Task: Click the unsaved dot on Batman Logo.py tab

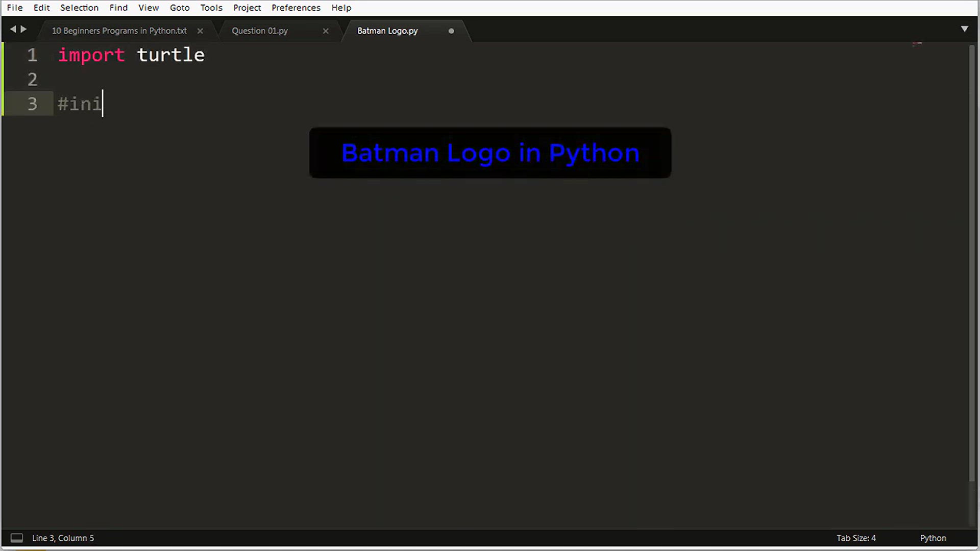Action: tap(451, 31)
